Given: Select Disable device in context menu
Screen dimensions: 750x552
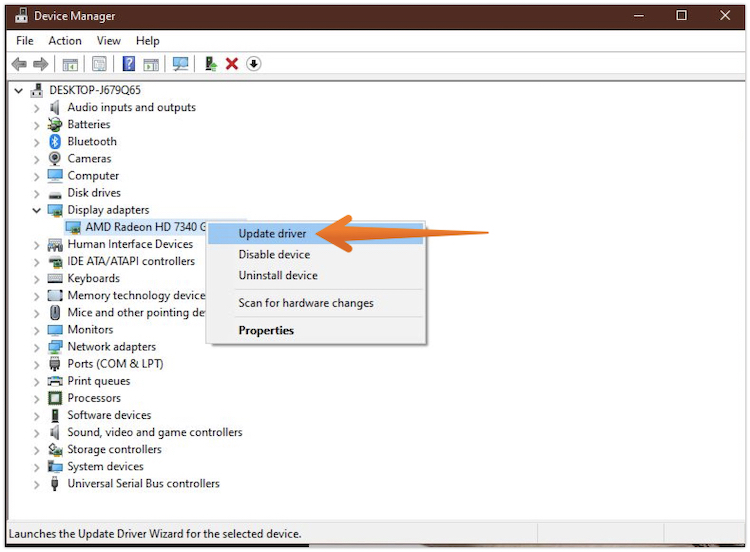Looking at the screenshot, I should click(274, 255).
